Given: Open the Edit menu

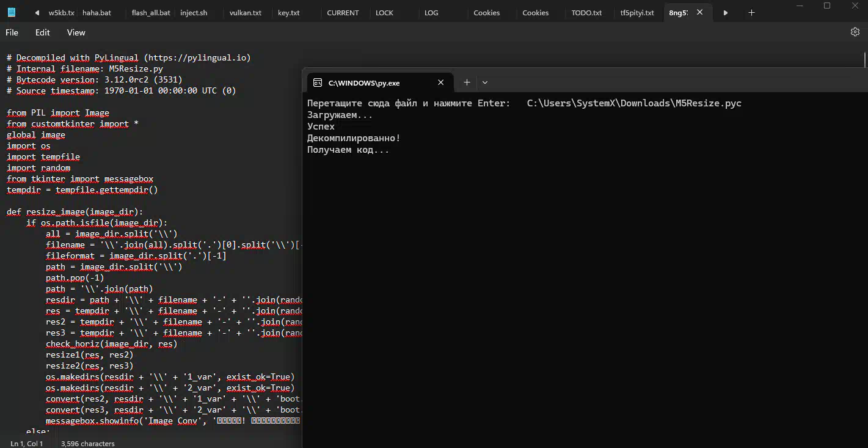Looking at the screenshot, I should point(43,32).
